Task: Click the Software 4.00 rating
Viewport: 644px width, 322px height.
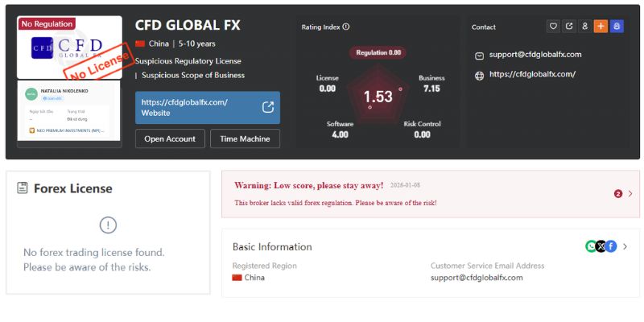Action: (340, 130)
